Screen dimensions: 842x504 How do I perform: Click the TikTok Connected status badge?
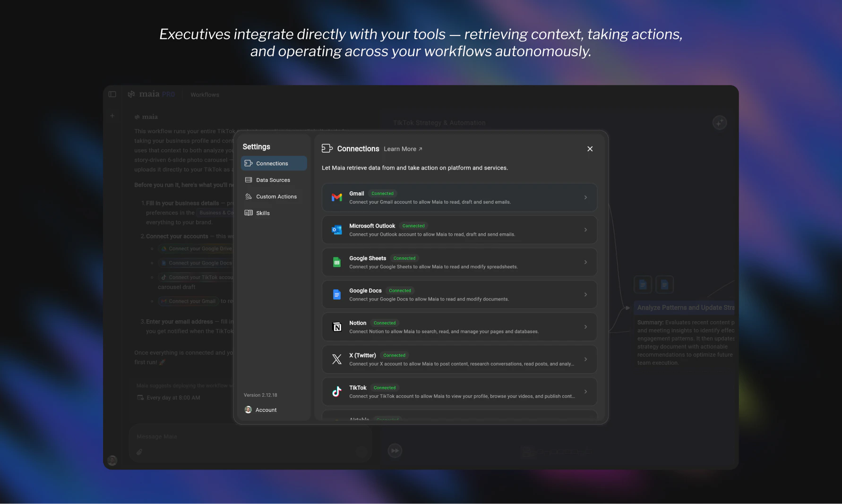pos(385,388)
